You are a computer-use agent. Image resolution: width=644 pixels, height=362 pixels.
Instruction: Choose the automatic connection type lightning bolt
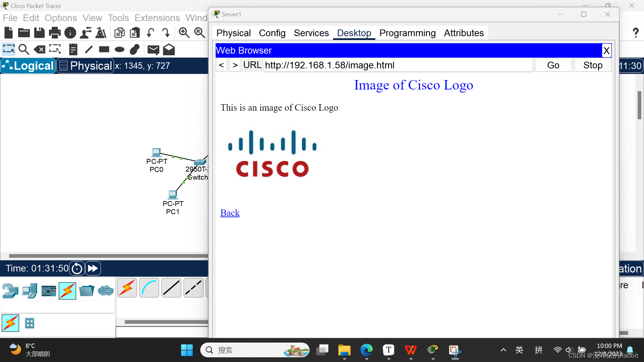click(x=127, y=288)
